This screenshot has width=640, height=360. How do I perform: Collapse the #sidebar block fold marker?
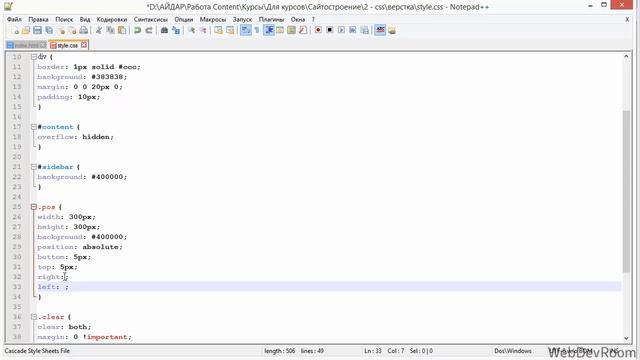pyautogui.click(x=34, y=167)
